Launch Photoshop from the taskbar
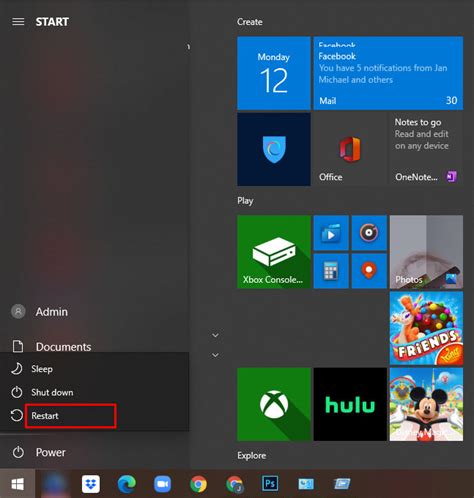Image resolution: width=474 pixels, height=498 pixels. click(270, 483)
